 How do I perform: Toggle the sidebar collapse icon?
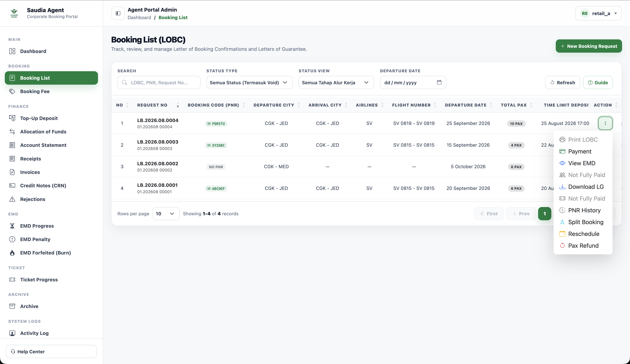tap(118, 13)
